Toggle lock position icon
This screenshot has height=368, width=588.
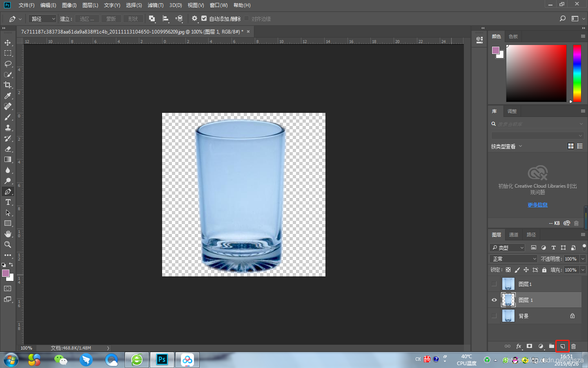coord(526,270)
